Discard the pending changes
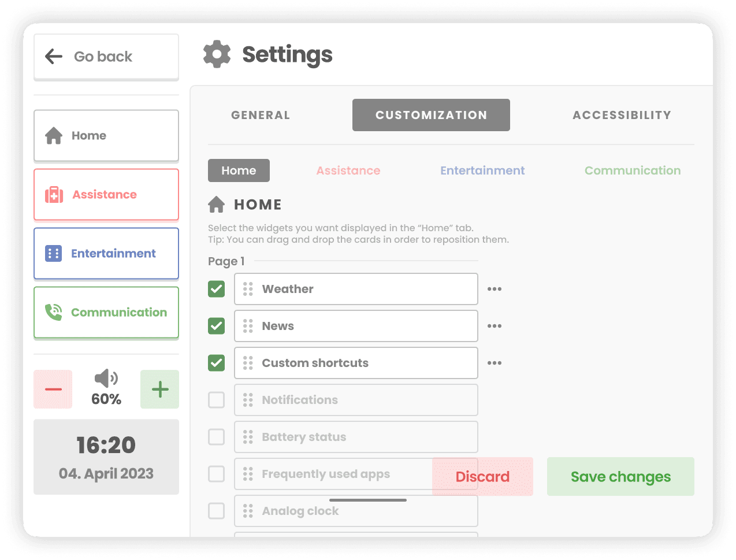 [x=482, y=476]
